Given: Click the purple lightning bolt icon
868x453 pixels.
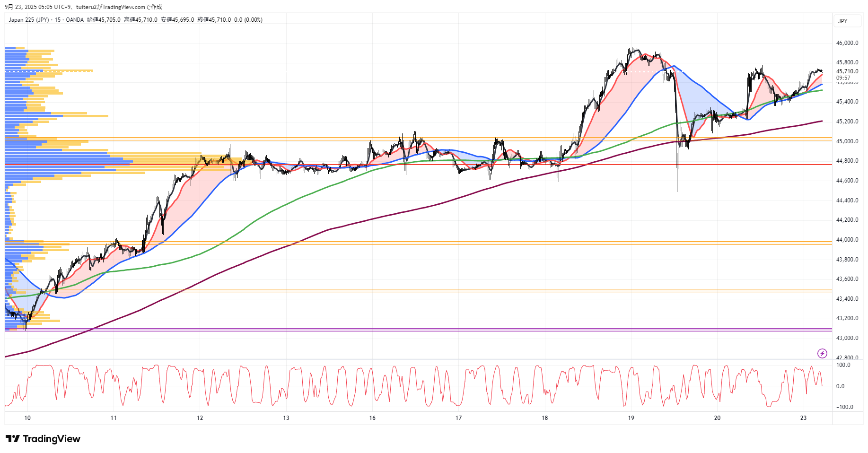Looking at the screenshot, I should coord(822,353).
